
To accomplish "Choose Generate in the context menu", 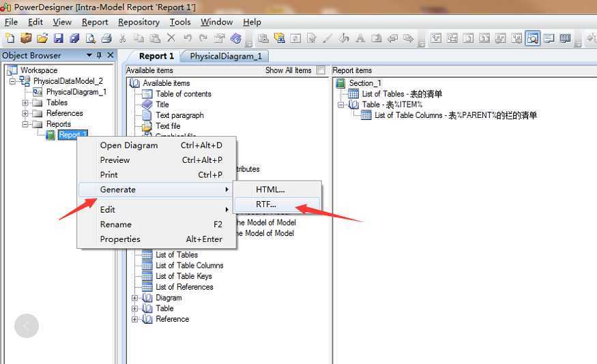I will coord(157,189).
